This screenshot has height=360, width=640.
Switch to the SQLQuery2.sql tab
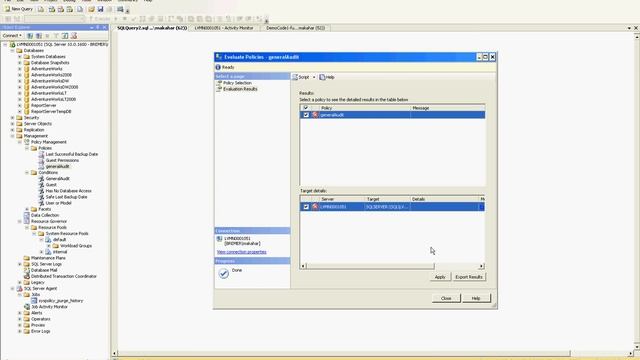tap(152, 28)
